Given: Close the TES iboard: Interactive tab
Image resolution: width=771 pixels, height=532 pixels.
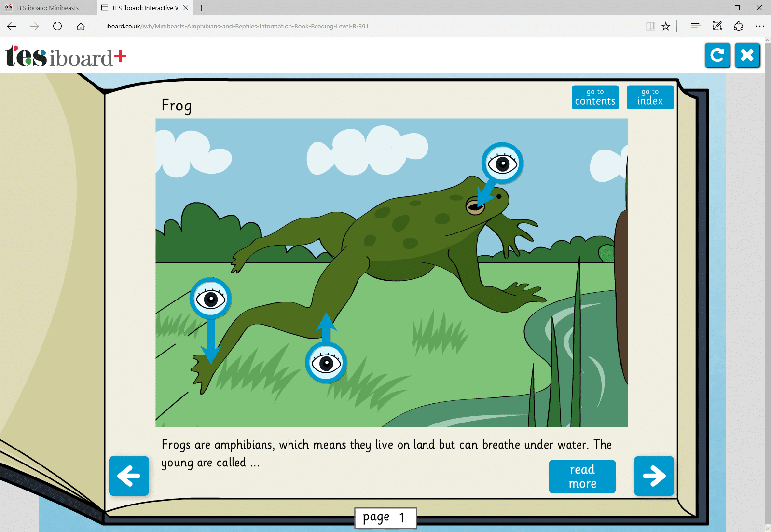Looking at the screenshot, I should coord(186,8).
